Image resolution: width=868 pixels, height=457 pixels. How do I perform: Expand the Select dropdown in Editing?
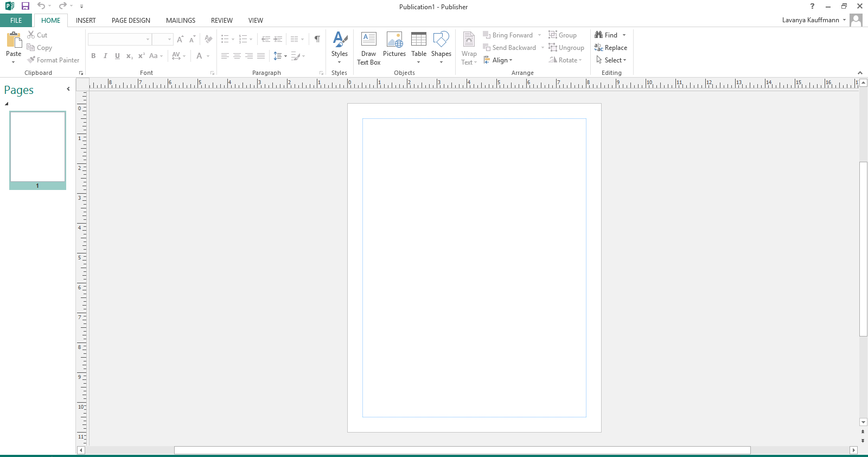pos(612,60)
